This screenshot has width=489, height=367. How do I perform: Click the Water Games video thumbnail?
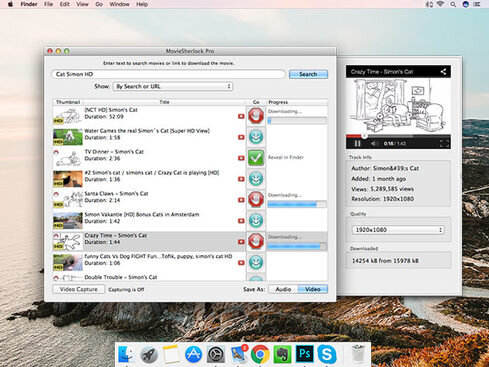[68, 137]
